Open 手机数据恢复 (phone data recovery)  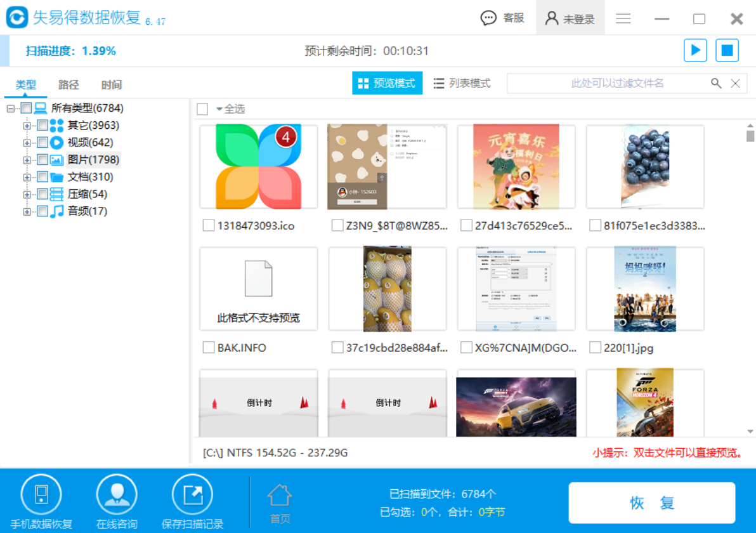pos(40,501)
